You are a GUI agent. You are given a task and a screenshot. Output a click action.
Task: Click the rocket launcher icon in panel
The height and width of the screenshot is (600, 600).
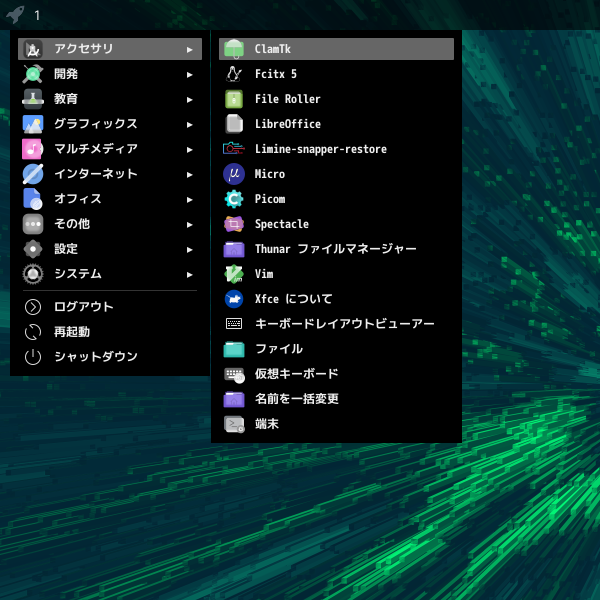[x=14, y=15]
